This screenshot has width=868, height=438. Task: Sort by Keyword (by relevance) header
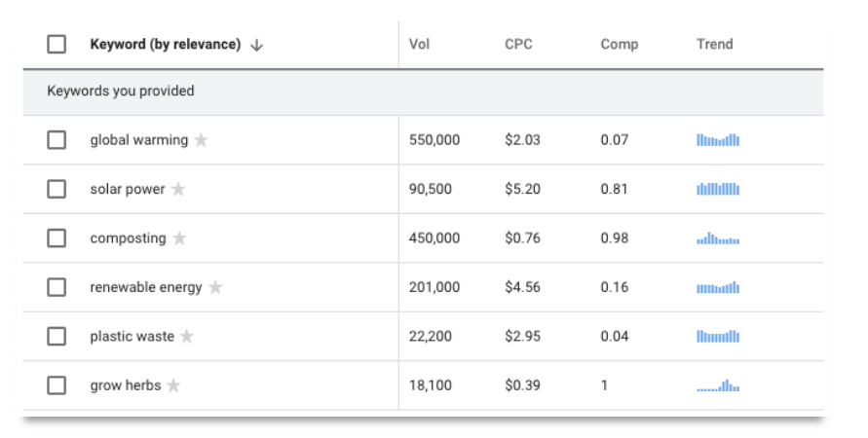[x=166, y=44]
